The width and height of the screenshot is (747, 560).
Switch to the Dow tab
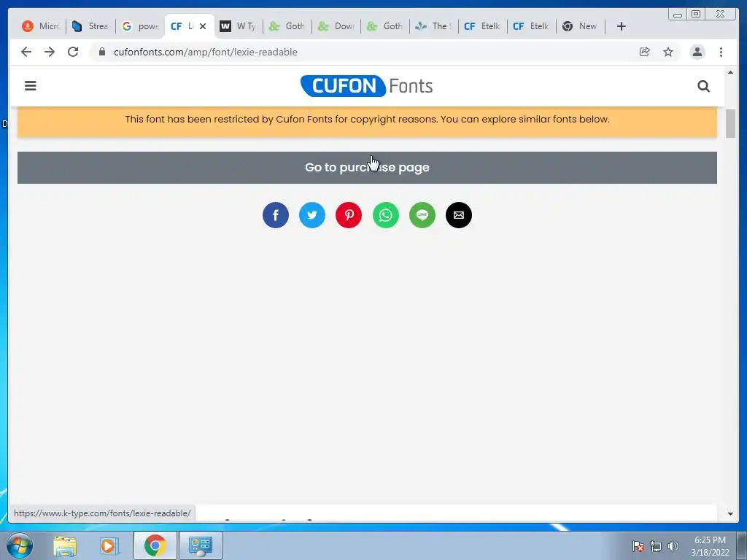click(336, 26)
